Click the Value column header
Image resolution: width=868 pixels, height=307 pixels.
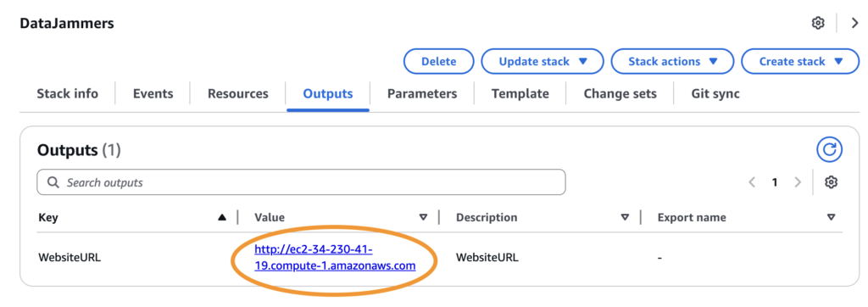(x=270, y=218)
